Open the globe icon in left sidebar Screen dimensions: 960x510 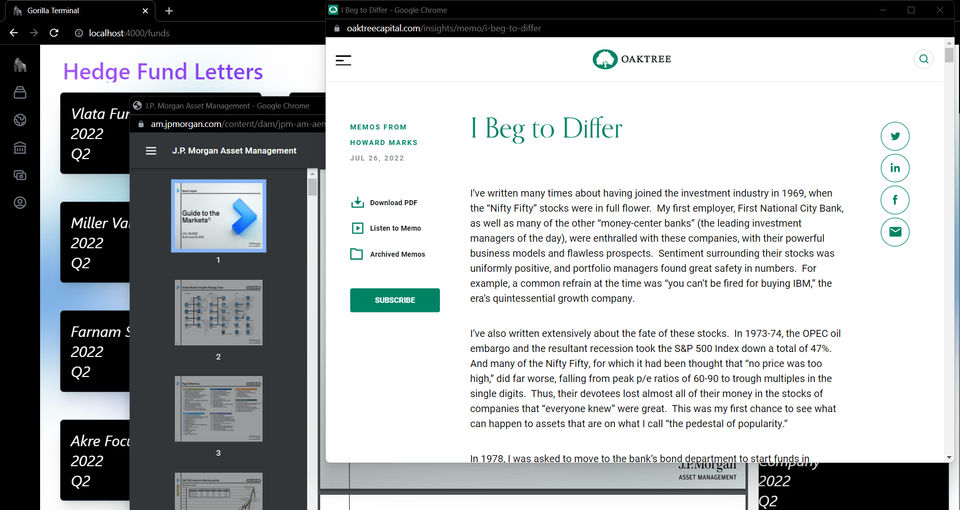pyautogui.click(x=20, y=120)
